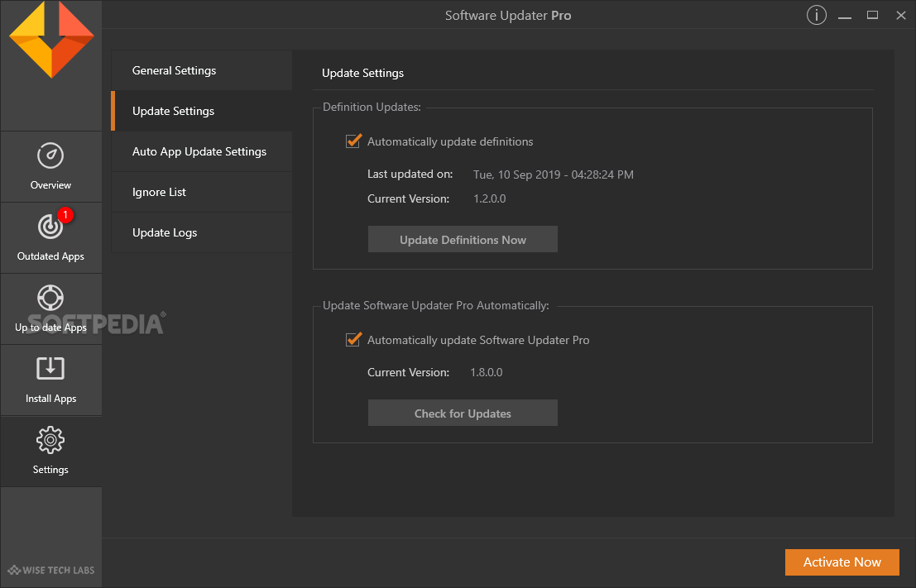Click Update Definitions Now button

click(463, 239)
